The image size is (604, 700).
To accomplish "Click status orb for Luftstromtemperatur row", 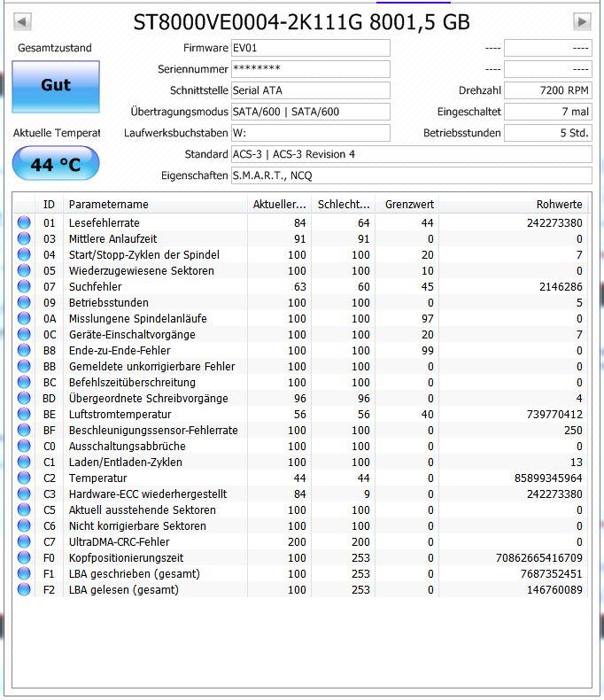I will pyautogui.click(x=24, y=414).
